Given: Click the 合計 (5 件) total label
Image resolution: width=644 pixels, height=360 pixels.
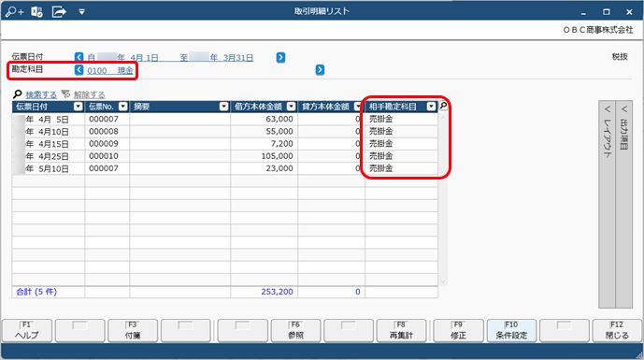Looking at the screenshot, I should [x=36, y=292].
